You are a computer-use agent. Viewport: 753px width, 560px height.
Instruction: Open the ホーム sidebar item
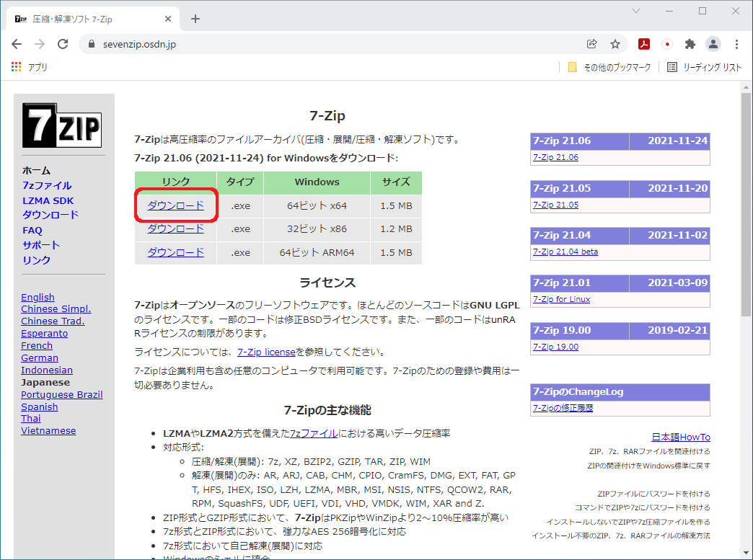point(37,170)
